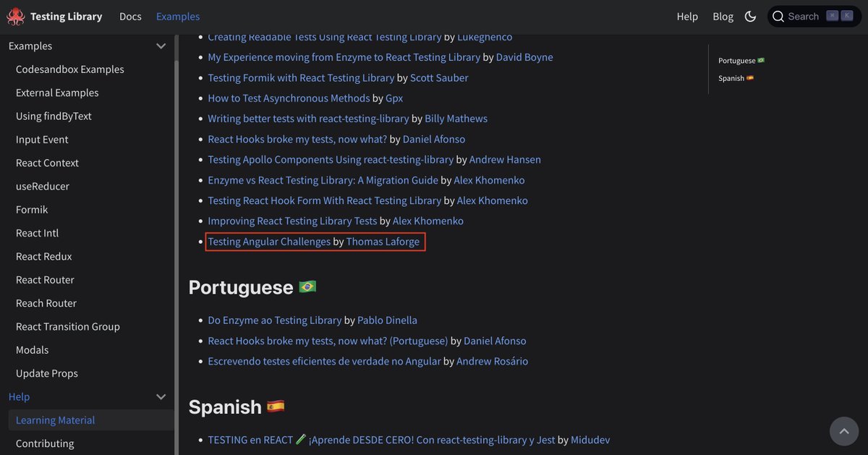Jump to Spanish in table of contents
Screen dimensions: 868x455
click(736, 78)
